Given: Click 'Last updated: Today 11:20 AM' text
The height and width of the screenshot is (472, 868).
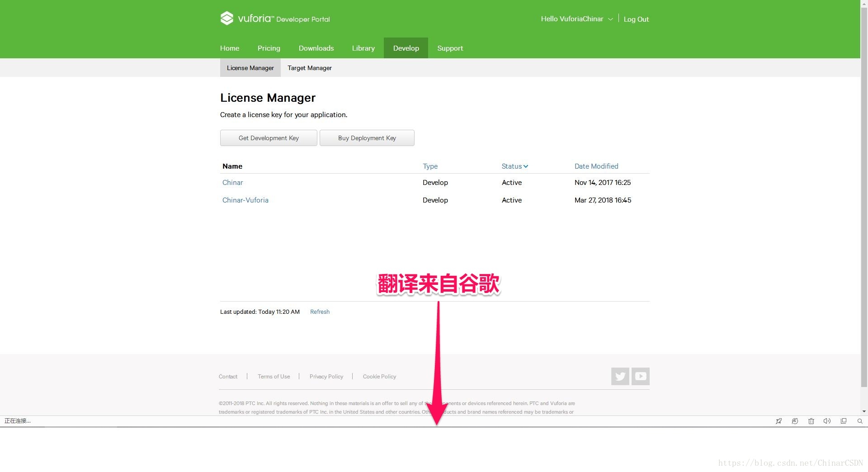Looking at the screenshot, I should 260,312.
